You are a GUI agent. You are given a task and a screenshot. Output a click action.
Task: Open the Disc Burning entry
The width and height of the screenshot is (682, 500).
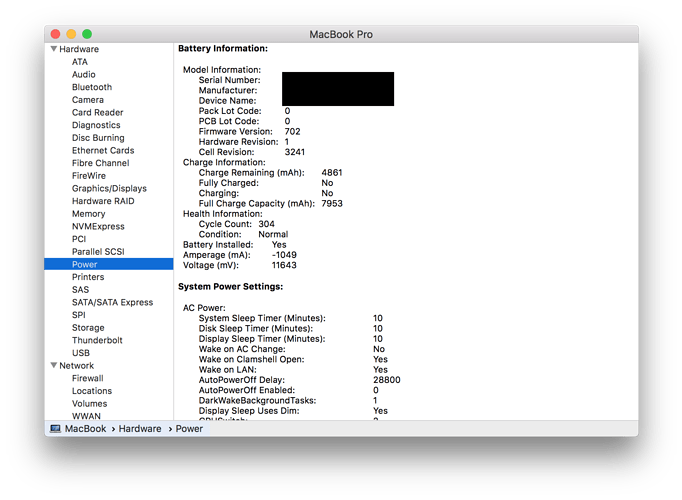pyautogui.click(x=98, y=137)
